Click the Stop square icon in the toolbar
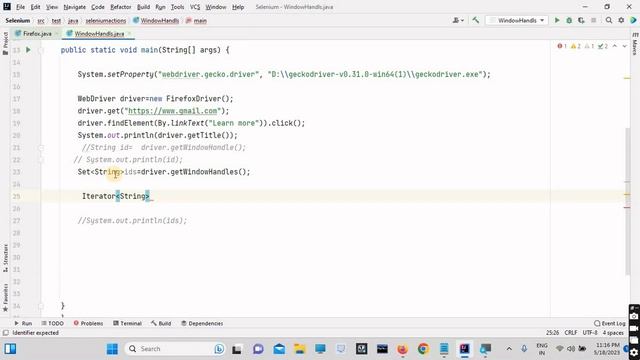640x360 pixels. click(593, 20)
